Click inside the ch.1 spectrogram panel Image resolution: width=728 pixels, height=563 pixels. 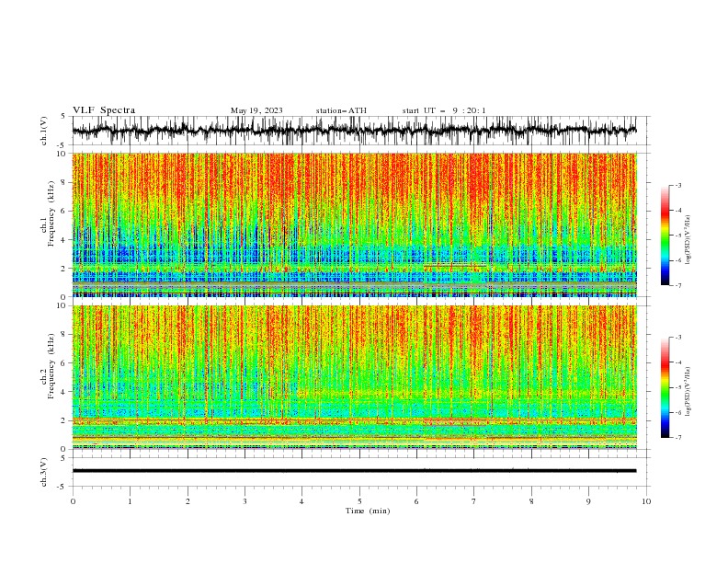[355, 224]
